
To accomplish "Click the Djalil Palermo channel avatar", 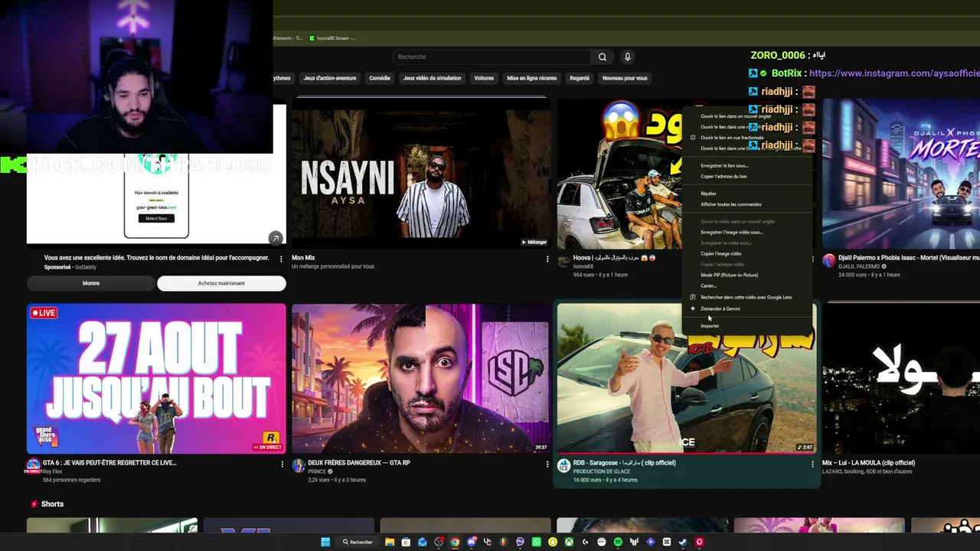I will (x=828, y=261).
